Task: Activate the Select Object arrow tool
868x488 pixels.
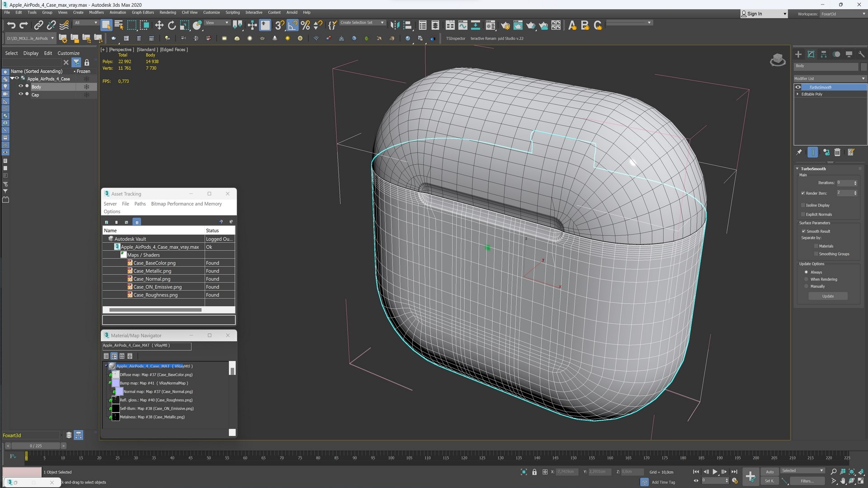Action: point(106,25)
